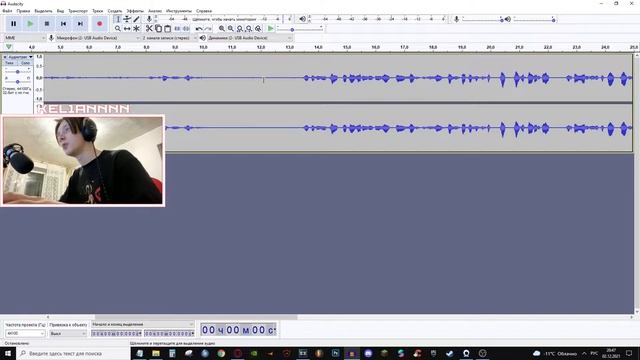Adjust the play-at-speed slider
The image size is (640, 360).
[300, 29]
